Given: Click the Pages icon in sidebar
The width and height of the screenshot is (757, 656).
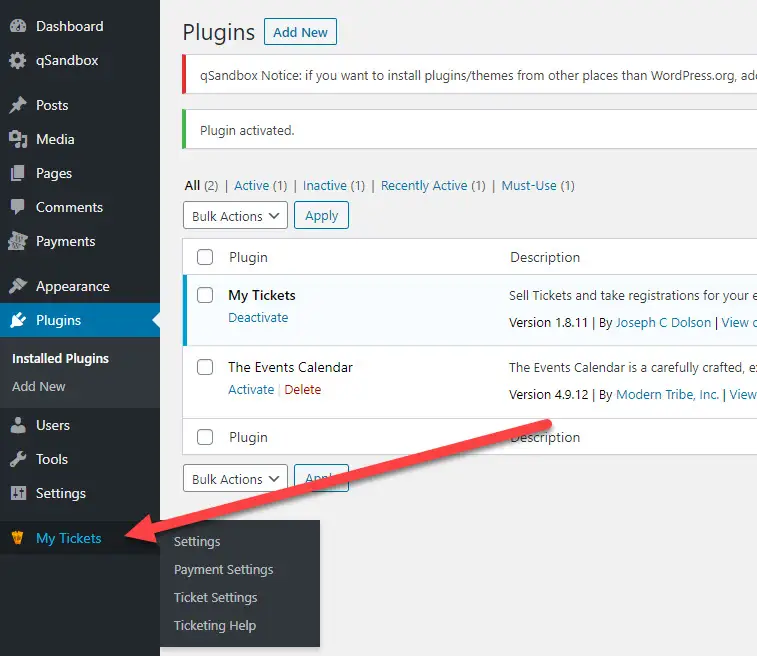Looking at the screenshot, I should [18, 173].
